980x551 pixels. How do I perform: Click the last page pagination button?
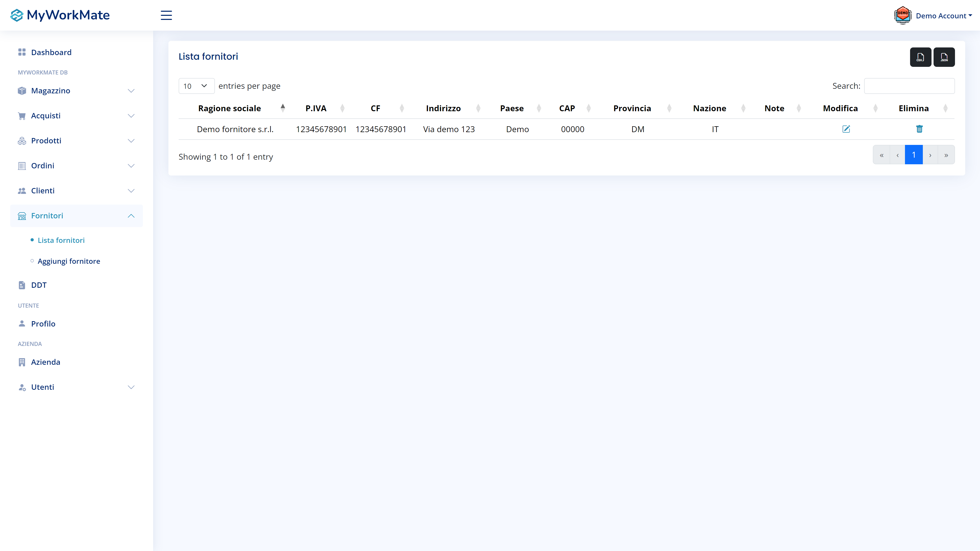(x=946, y=155)
